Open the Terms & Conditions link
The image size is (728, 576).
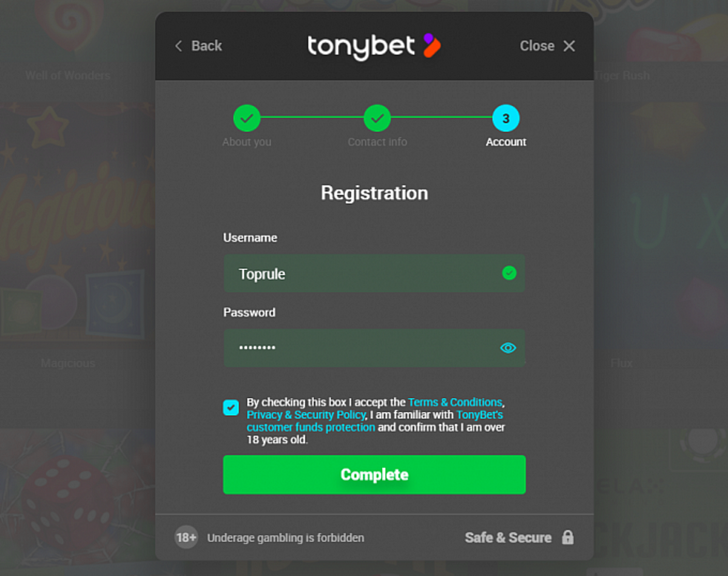(455, 402)
